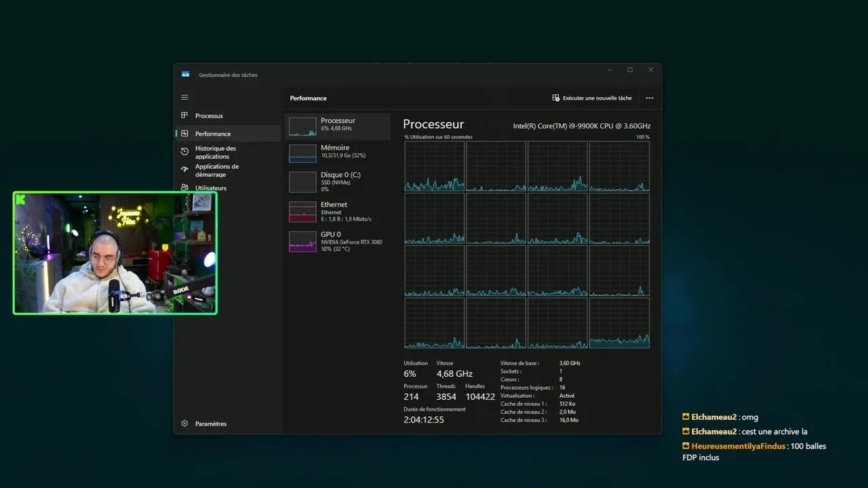
Task: Go to Historique des applications
Action: [216, 152]
